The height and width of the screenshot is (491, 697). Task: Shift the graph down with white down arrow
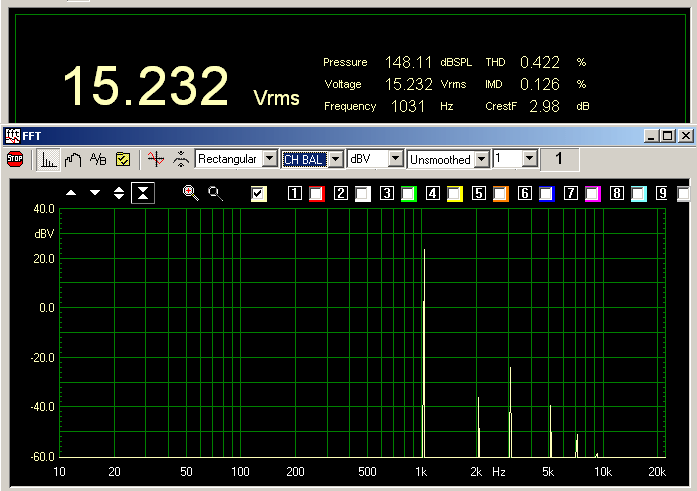[x=95, y=193]
